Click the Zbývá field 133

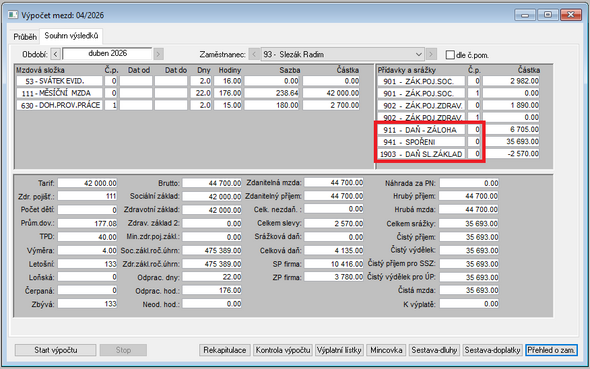coord(87,304)
